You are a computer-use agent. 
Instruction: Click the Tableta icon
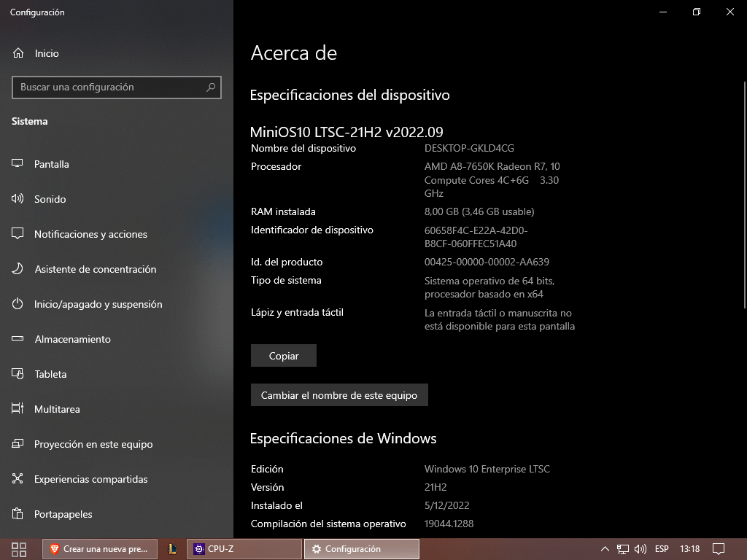18,374
